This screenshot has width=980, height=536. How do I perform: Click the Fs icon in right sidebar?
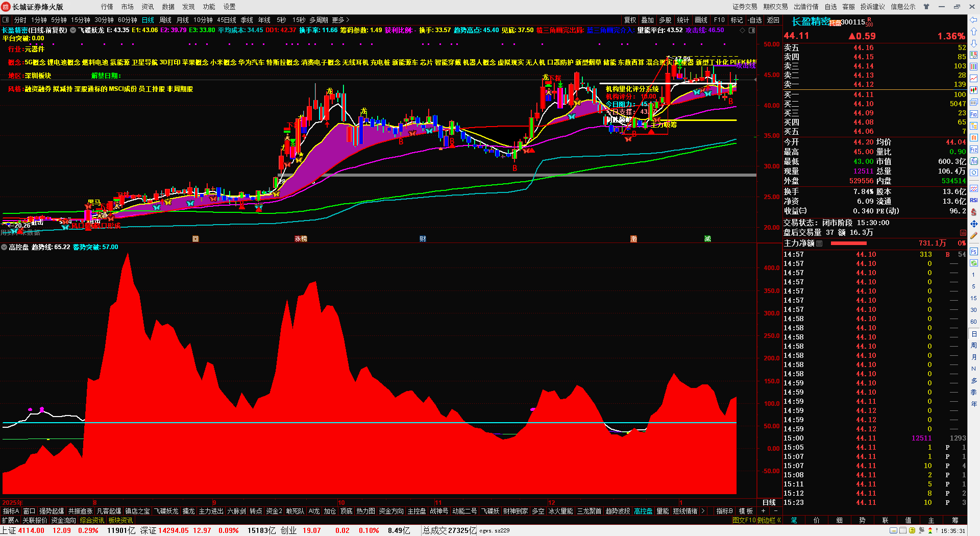tap(973, 251)
